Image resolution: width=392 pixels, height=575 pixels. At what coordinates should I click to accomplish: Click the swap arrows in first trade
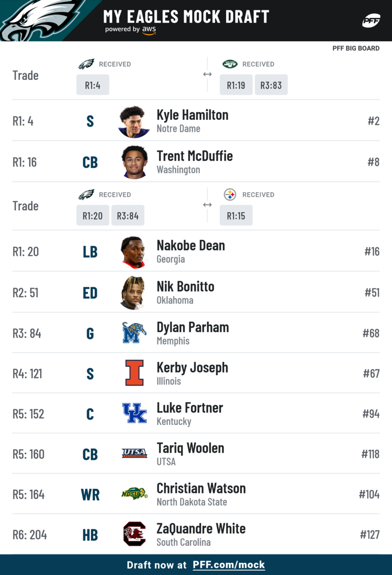208,74
